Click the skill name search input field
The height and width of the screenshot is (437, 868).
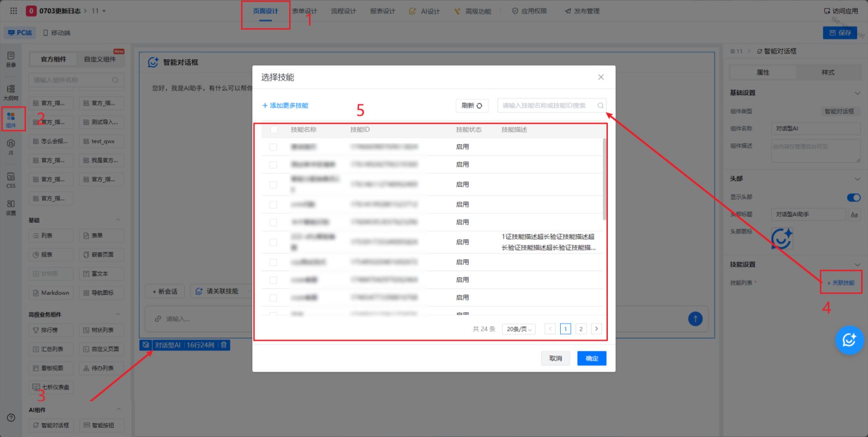tap(545, 106)
